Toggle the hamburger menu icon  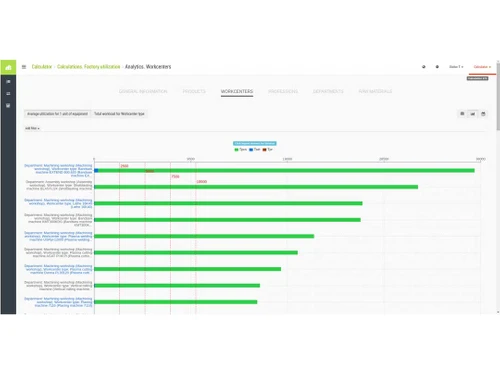pos(24,67)
